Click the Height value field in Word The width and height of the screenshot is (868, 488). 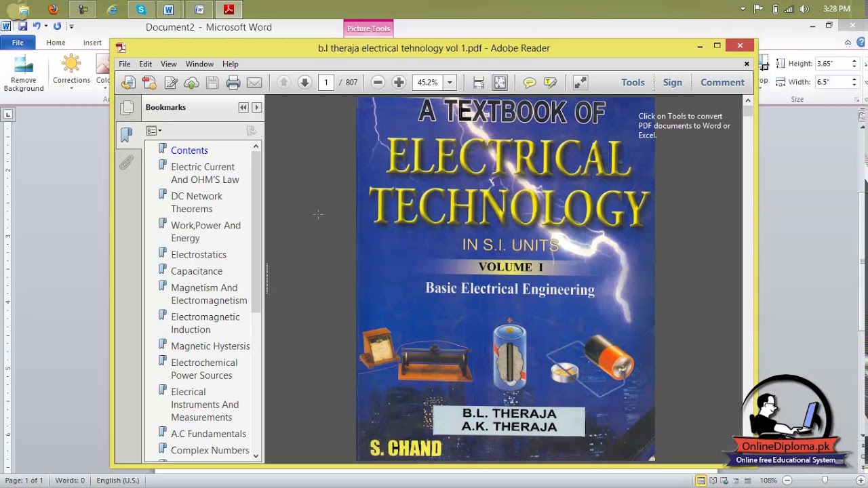click(x=832, y=64)
